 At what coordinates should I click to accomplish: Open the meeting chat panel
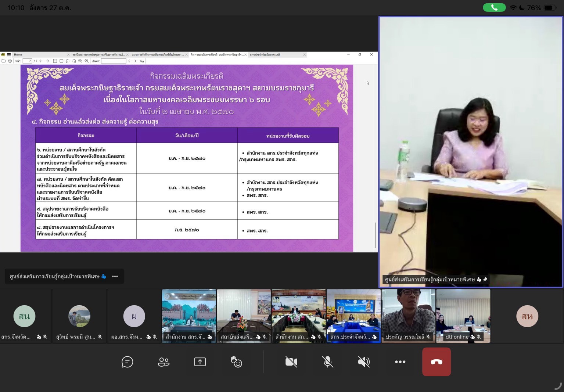(x=127, y=362)
